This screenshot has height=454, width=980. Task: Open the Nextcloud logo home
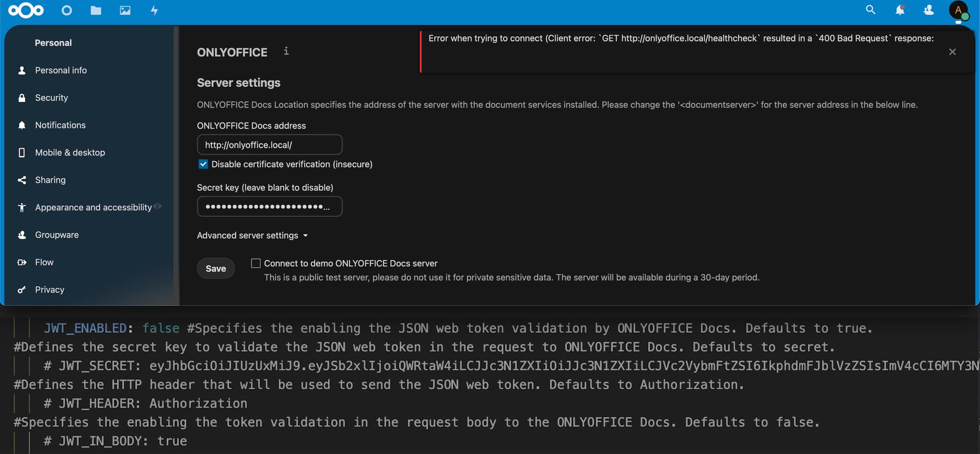[x=26, y=10]
